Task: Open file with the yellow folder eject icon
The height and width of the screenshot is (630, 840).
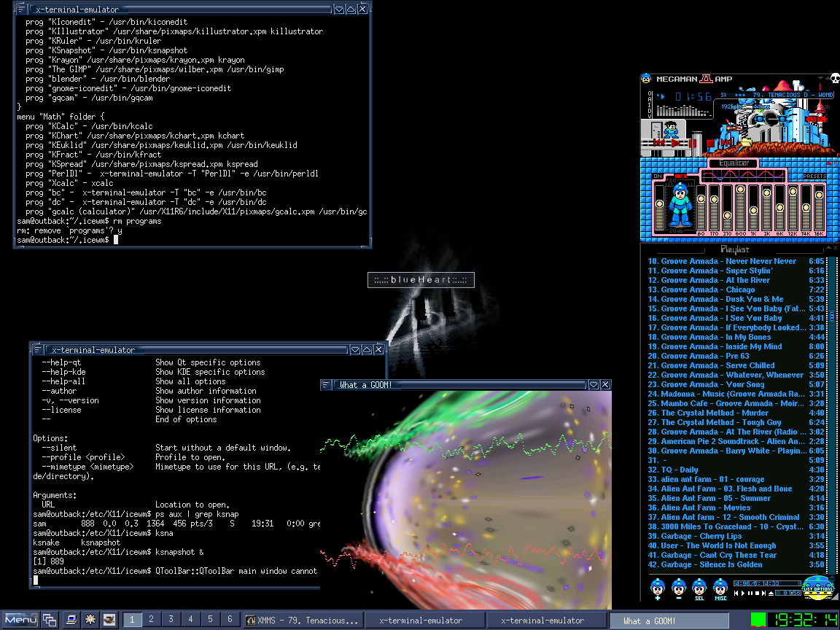Action: tap(746, 142)
